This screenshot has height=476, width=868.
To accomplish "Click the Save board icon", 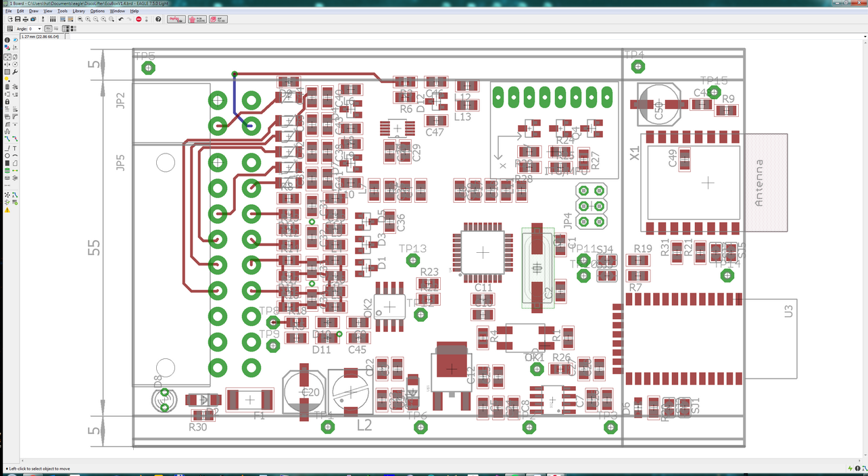I will pyautogui.click(x=17, y=20).
